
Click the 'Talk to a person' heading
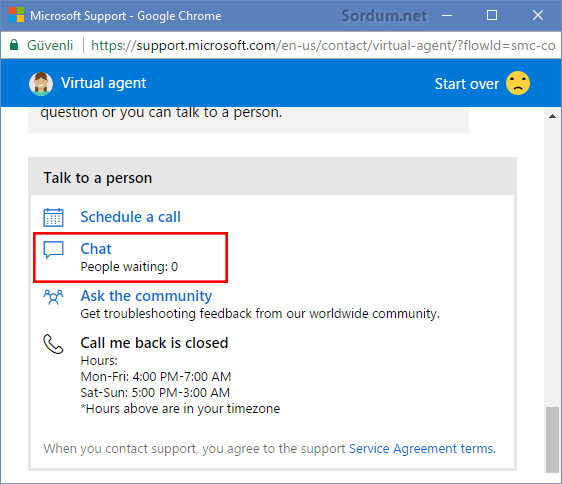[x=97, y=178]
